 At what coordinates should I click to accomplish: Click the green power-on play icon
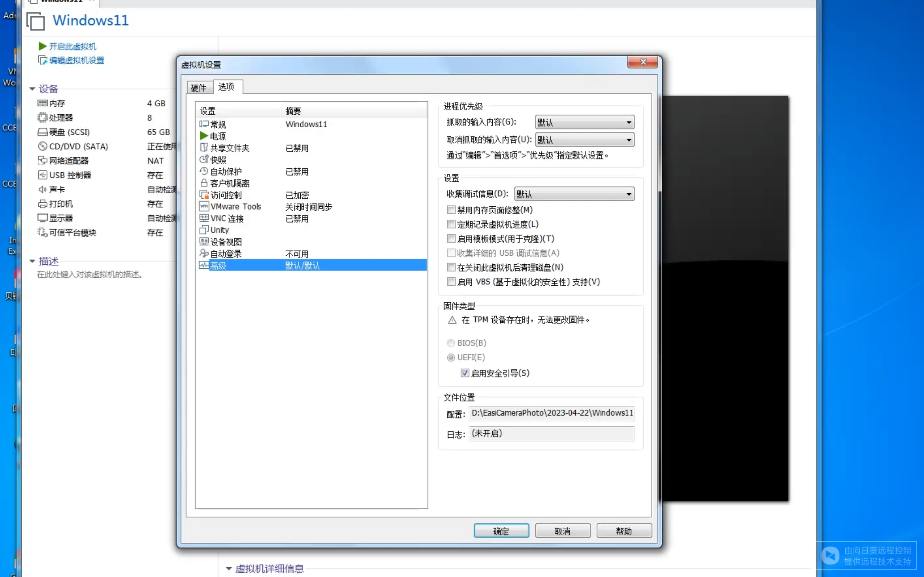(x=42, y=46)
